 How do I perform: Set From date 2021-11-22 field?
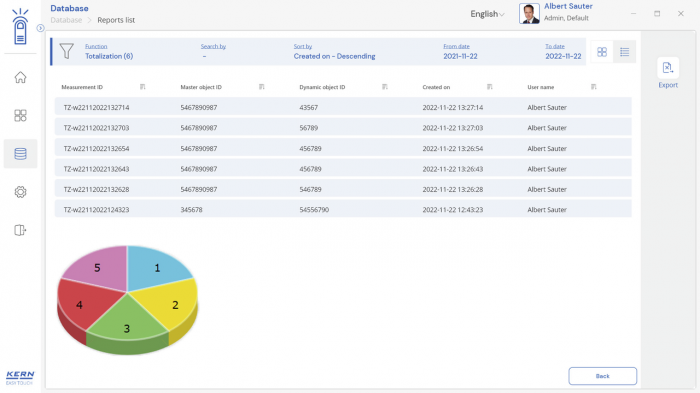tap(460, 52)
